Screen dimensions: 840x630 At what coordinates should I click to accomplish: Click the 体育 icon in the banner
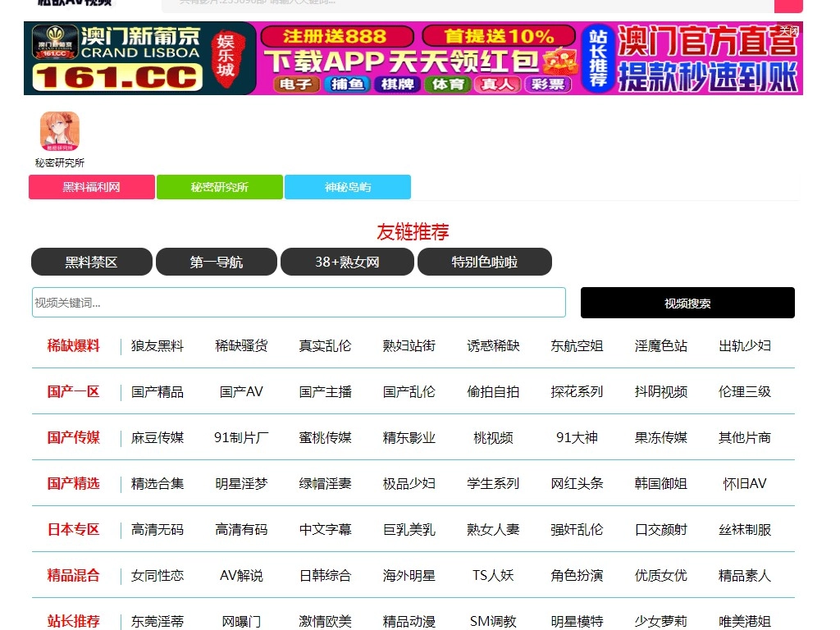(447, 84)
